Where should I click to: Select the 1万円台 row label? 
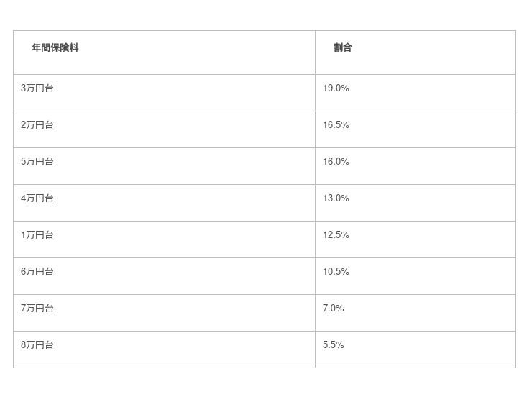[37, 235]
